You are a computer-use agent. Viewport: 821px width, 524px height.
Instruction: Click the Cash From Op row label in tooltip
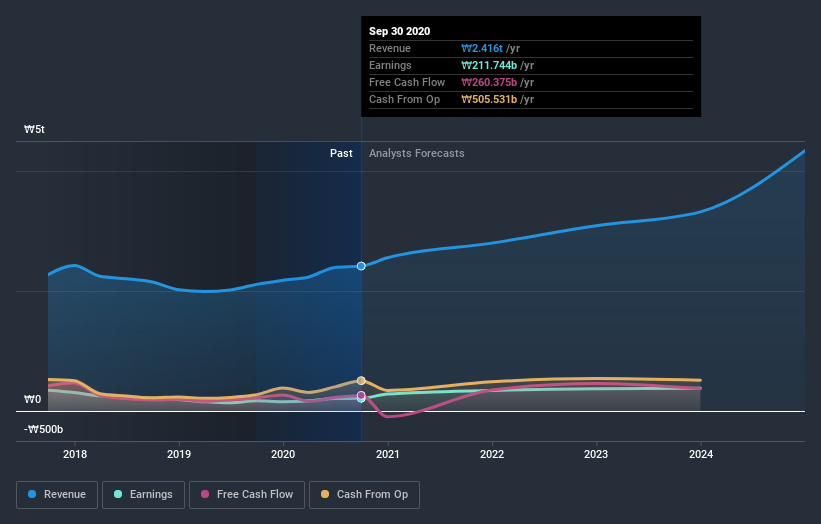[x=405, y=99]
